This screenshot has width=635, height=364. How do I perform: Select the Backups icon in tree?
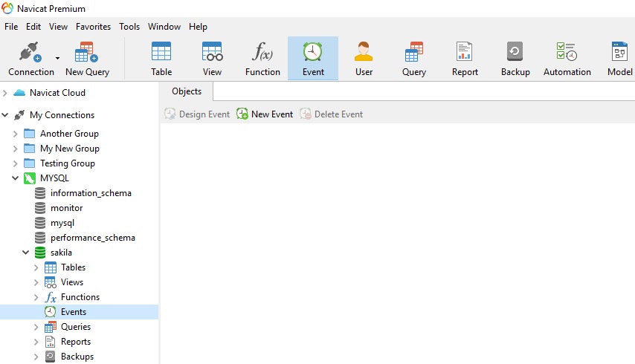(x=51, y=357)
